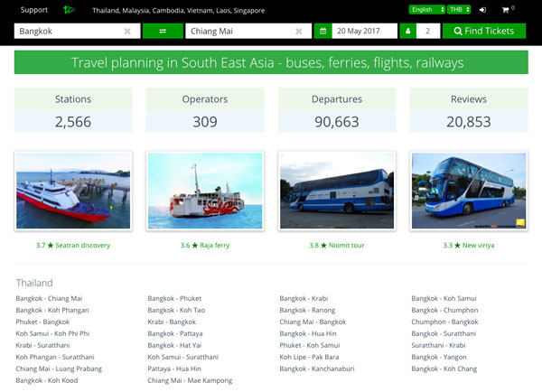This screenshot has height=392, width=542.
Task: Open the shopping cart icon
Action: 507,10
